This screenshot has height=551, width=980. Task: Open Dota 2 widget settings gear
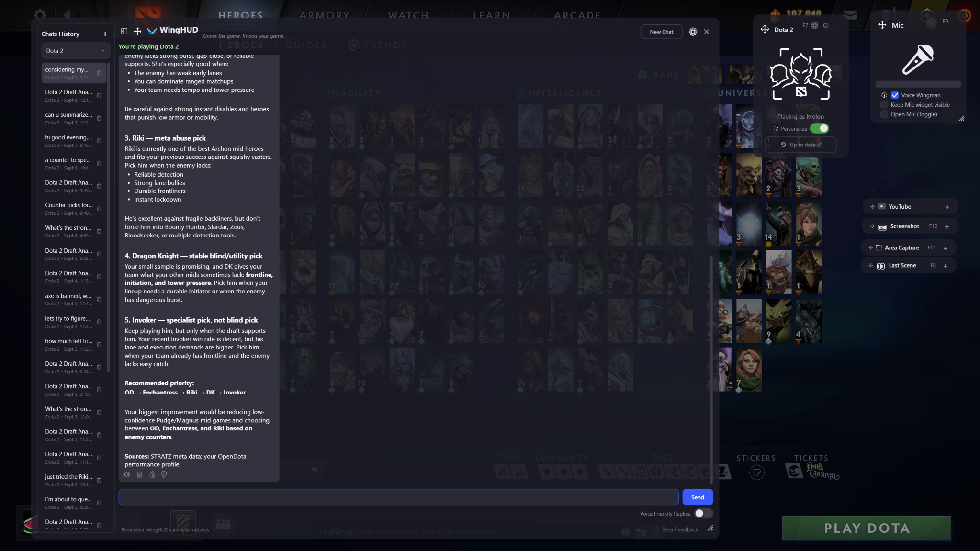(815, 25)
